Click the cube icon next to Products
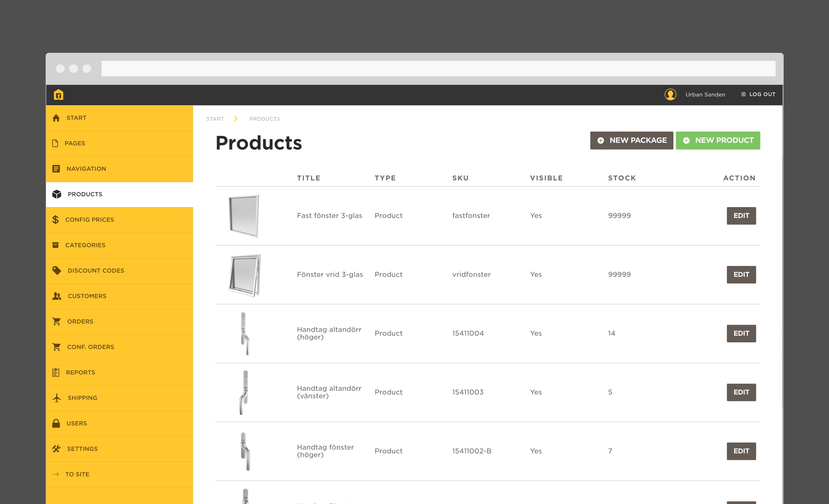This screenshot has width=829, height=504. [x=57, y=194]
